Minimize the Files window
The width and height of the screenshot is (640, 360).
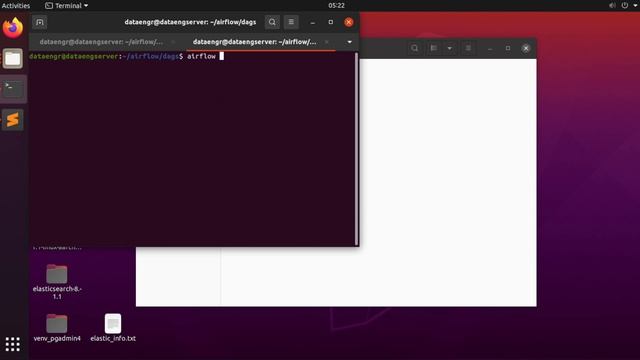tap(490, 48)
